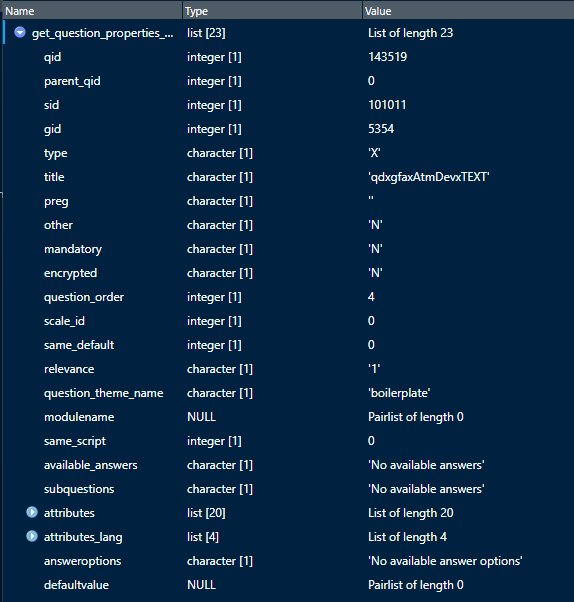574x602 pixels.
Task: Select the title row
Action: point(288,177)
